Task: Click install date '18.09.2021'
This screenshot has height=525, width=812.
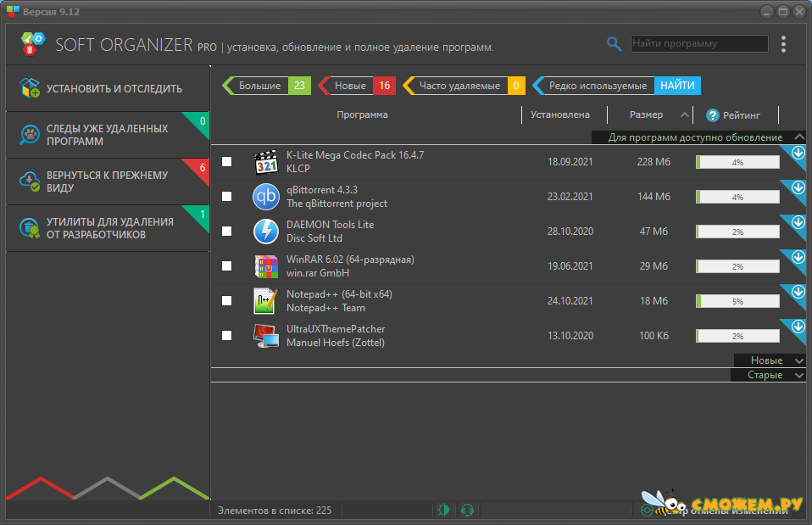Action: pyautogui.click(x=570, y=162)
